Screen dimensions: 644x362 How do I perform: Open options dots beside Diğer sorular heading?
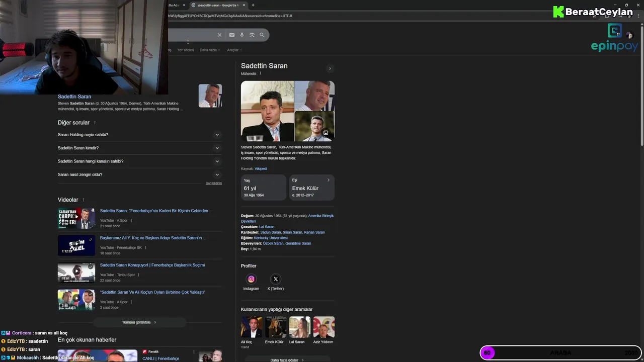[95, 123]
